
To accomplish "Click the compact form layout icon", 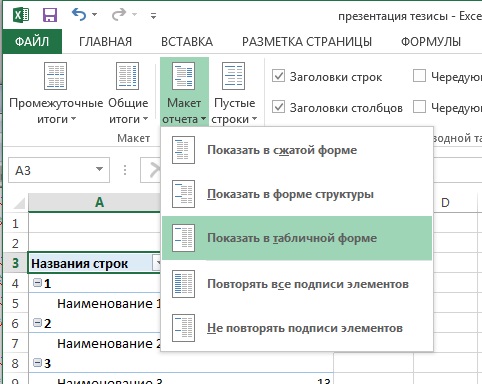I will pyautogui.click(x=183, y=150).
